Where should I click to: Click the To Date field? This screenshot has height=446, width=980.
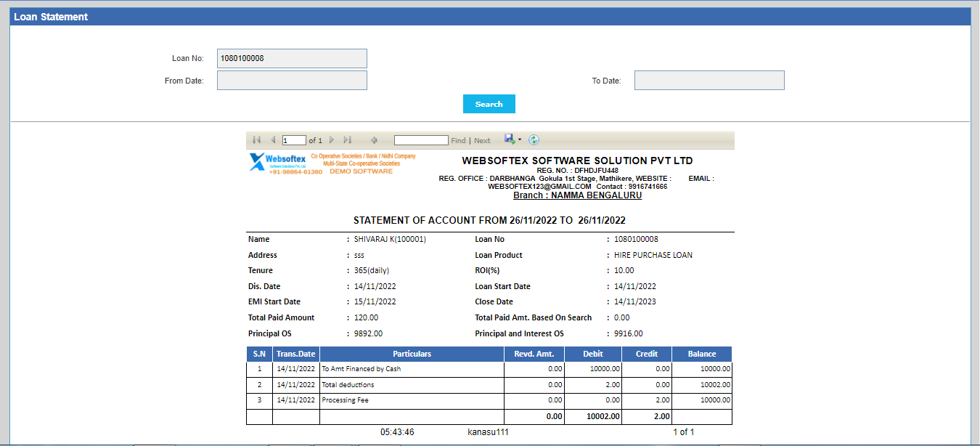(709, 81)
